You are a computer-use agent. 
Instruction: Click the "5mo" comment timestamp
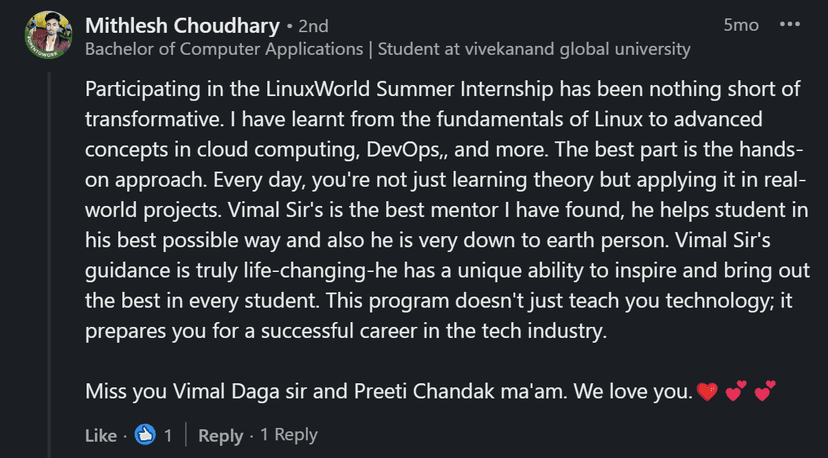[x=741, y=25]
